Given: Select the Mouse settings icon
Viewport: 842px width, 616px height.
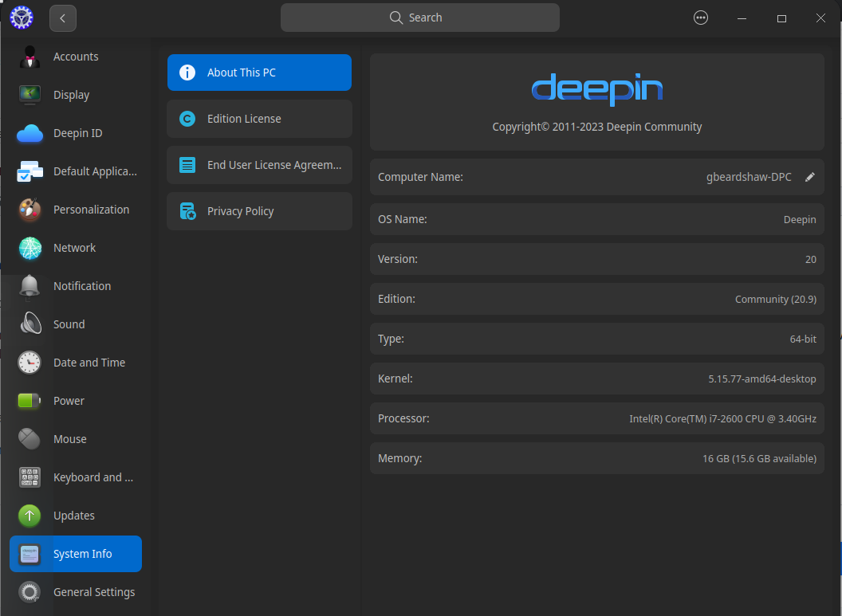Looking at the screenshot, I should click(30, 439).
